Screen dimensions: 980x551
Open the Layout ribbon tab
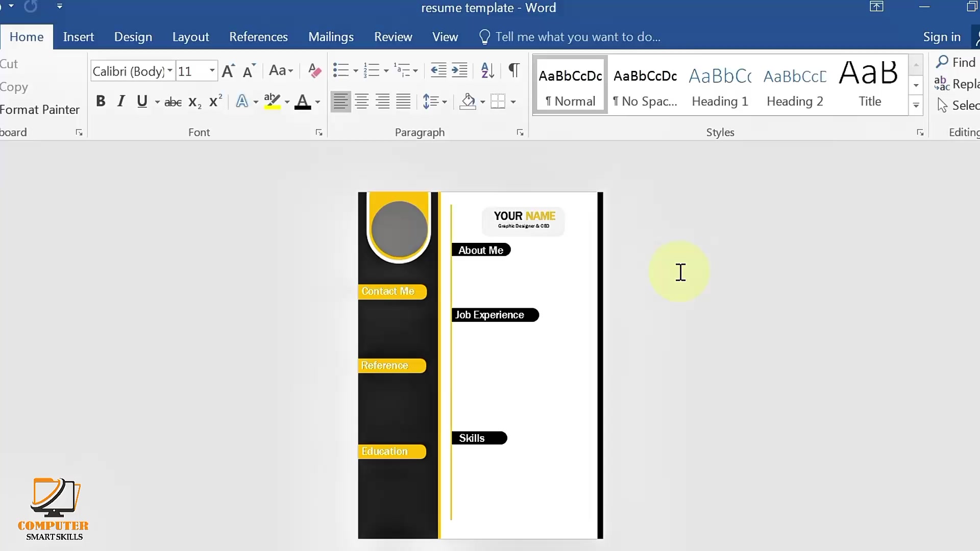click(190, 37)
